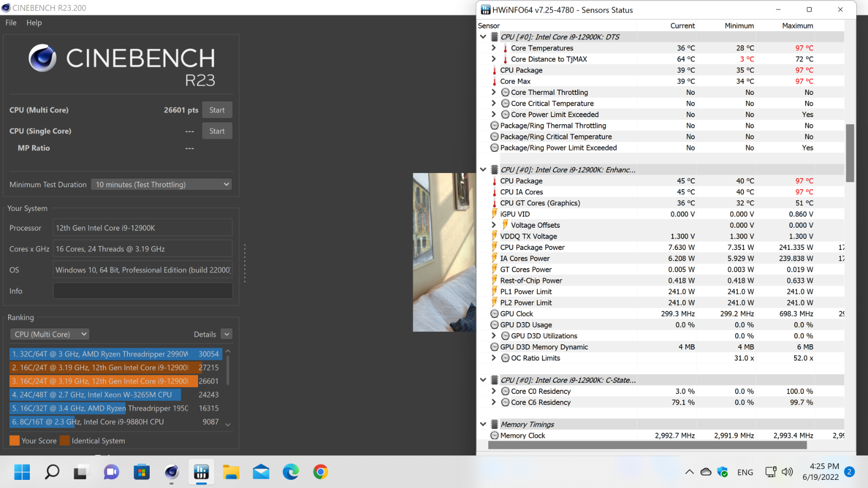Switch to HWiNFO via its taskbar icon
This screenshot has width=868, height=488.
pyautogui.click(x=201, y=472)
